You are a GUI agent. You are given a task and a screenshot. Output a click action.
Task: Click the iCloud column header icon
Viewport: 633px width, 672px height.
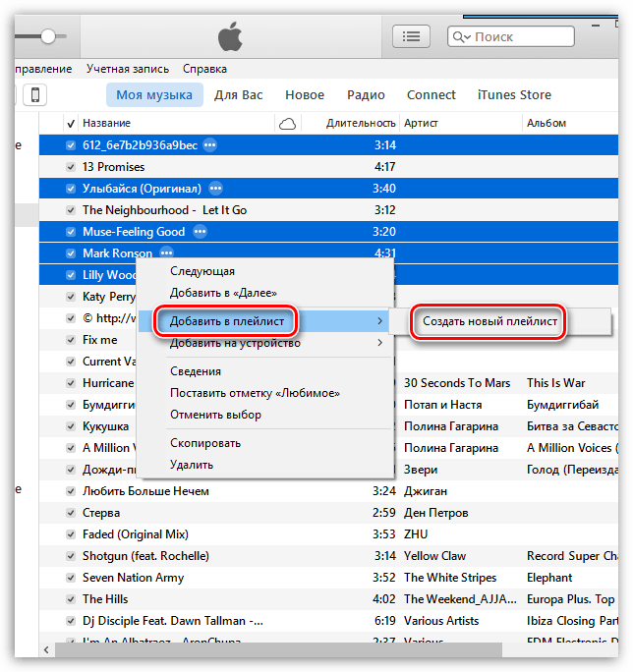click(x=287, y=124)
